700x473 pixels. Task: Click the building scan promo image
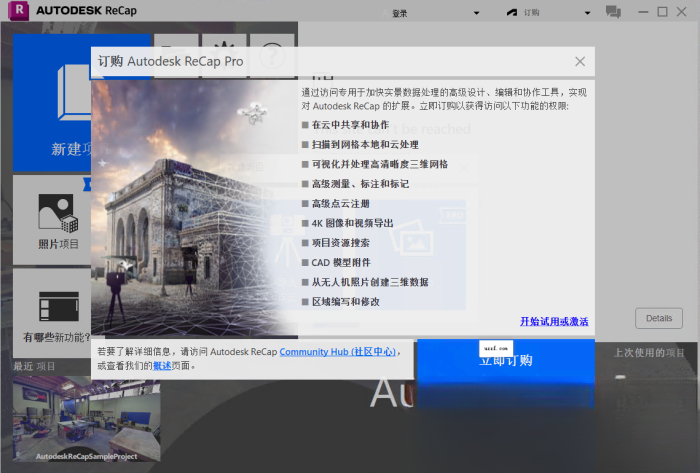pos(195,207)
